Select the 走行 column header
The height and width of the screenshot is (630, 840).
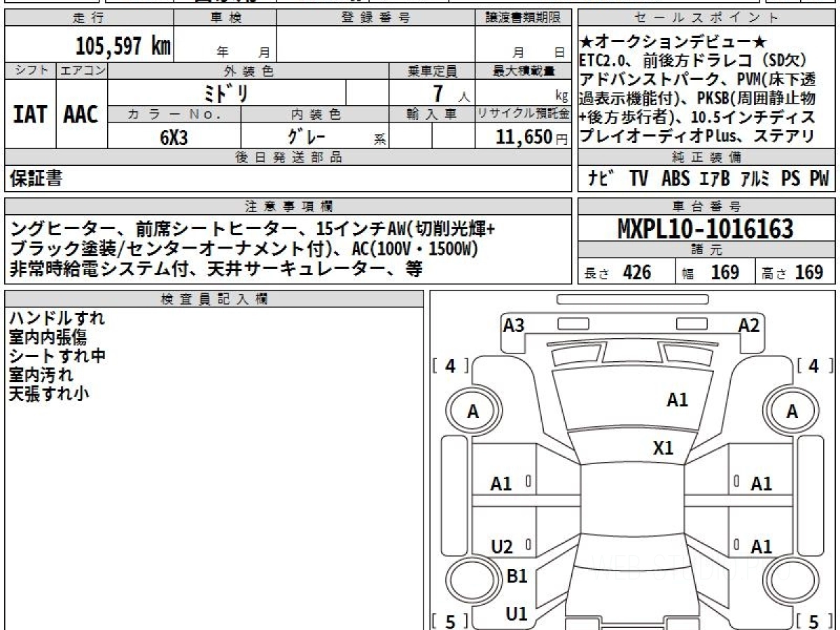click(x=88, y=18)
